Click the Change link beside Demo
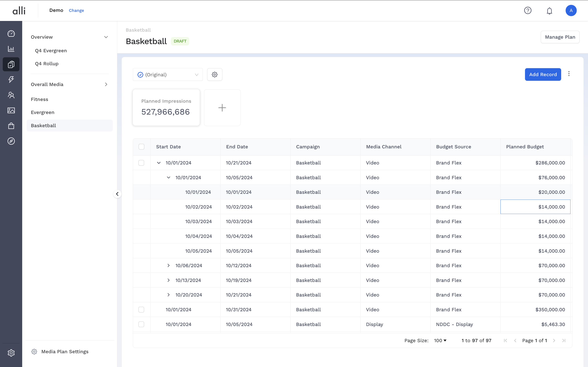The height and width of the screenshot is (367, 588). [x=76, y=10]
